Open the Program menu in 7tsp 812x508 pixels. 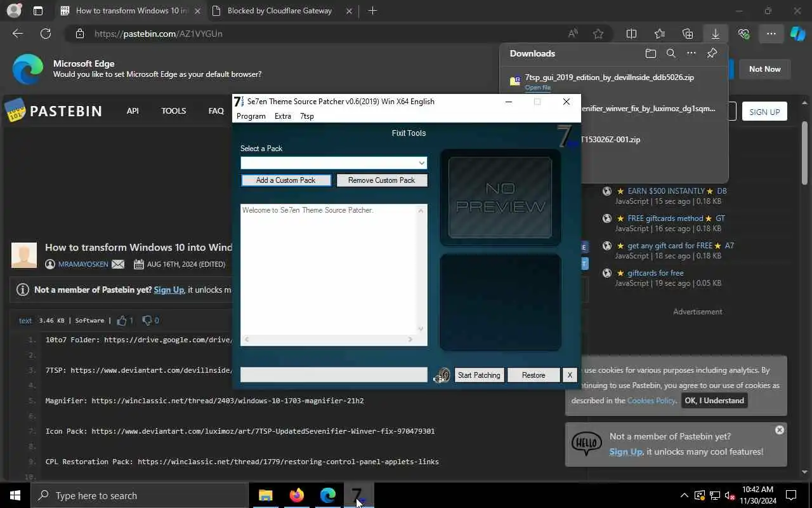(251, 116)
